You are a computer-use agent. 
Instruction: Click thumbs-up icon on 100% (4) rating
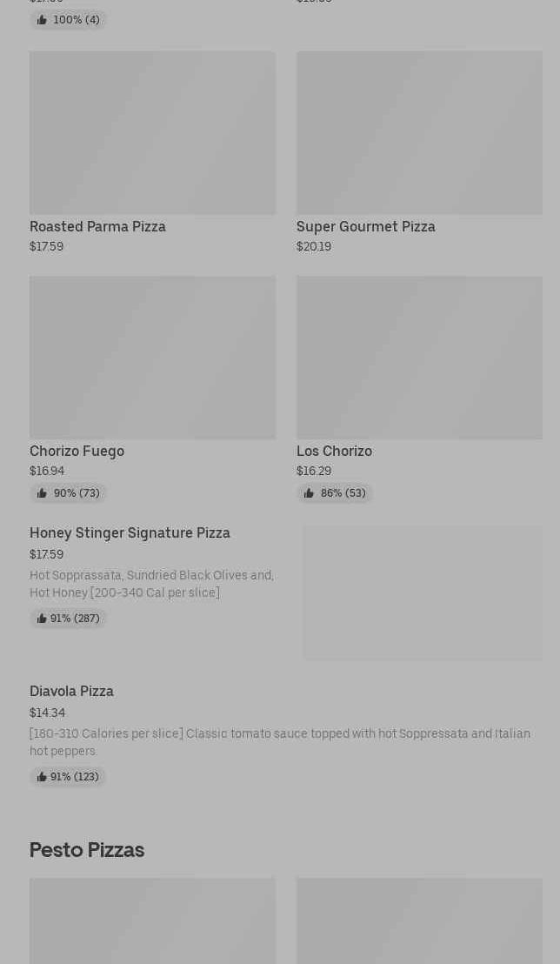pos(42,20)
